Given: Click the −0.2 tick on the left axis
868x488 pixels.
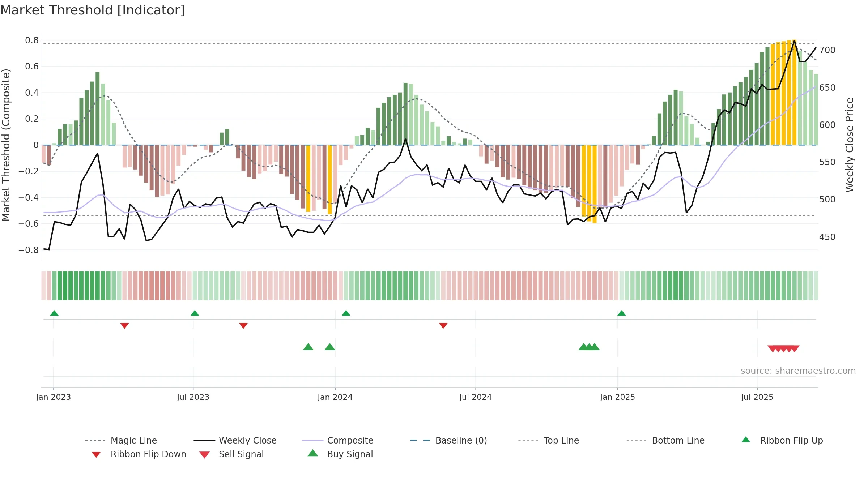Looking at the screenshot, I should (29, 171).
